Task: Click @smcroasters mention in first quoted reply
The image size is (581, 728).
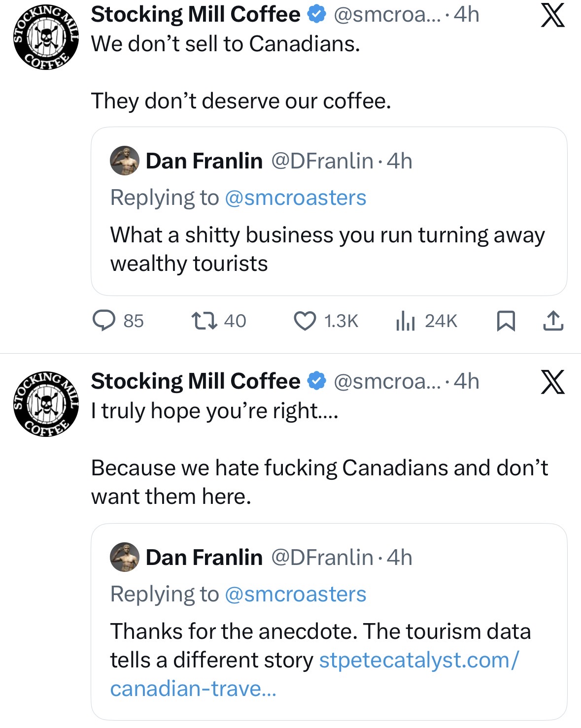Action: click(295, 198)
